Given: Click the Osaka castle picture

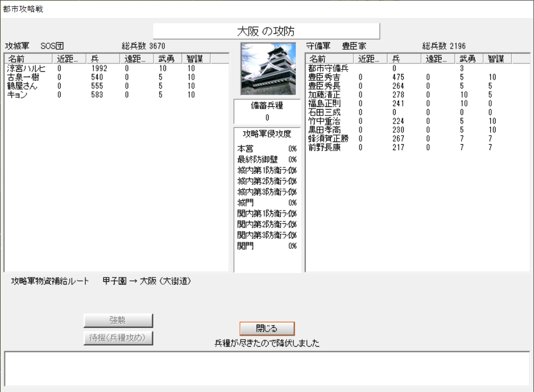Looking at the screenshot, I should [268, 69].
